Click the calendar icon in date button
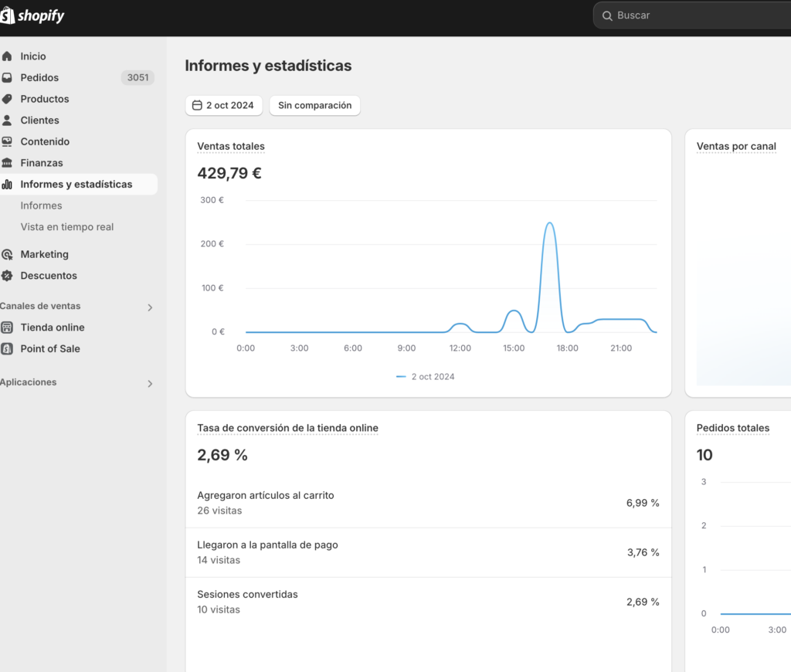 pyautogui.click(x=197, y=106)
